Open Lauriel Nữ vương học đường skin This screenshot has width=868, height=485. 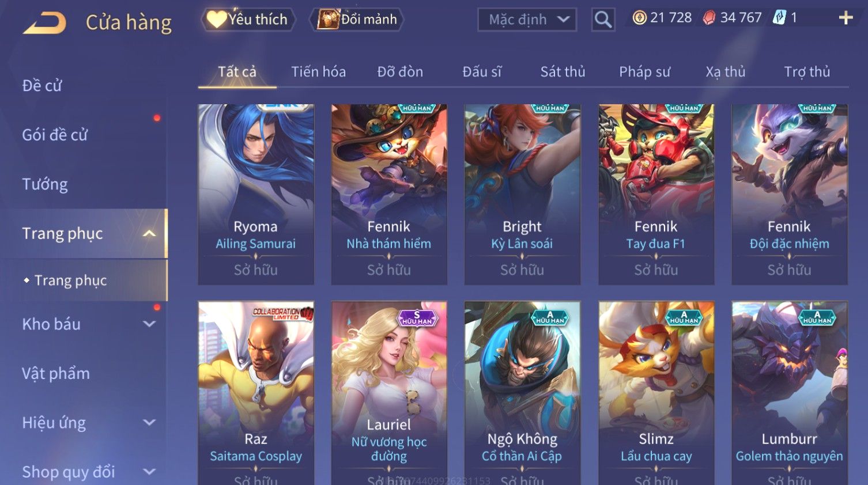[389, 393]
